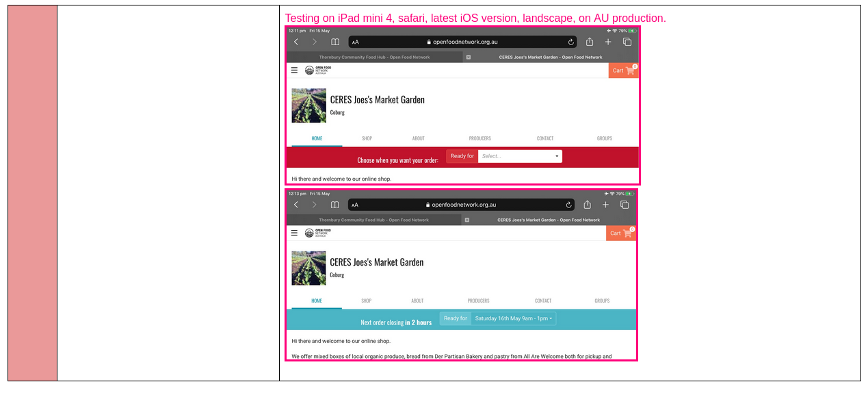Select GROUPS tab in teal banner screenshot

602,301
